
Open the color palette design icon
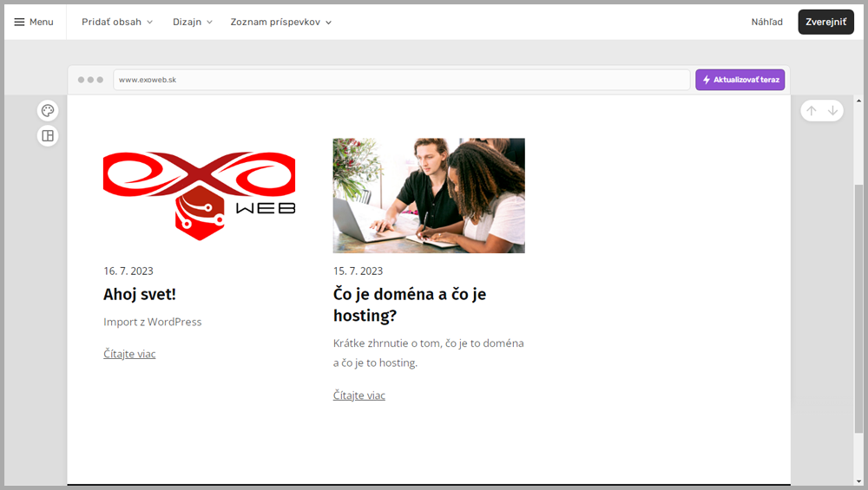pyautogui.click(x=48, y=111)
